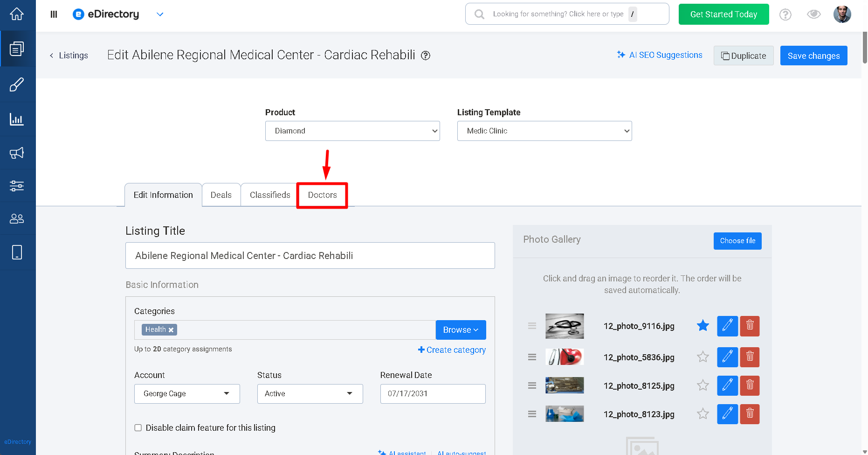Open the user profile avatar

pyautogui.click(x=842, y=14)
